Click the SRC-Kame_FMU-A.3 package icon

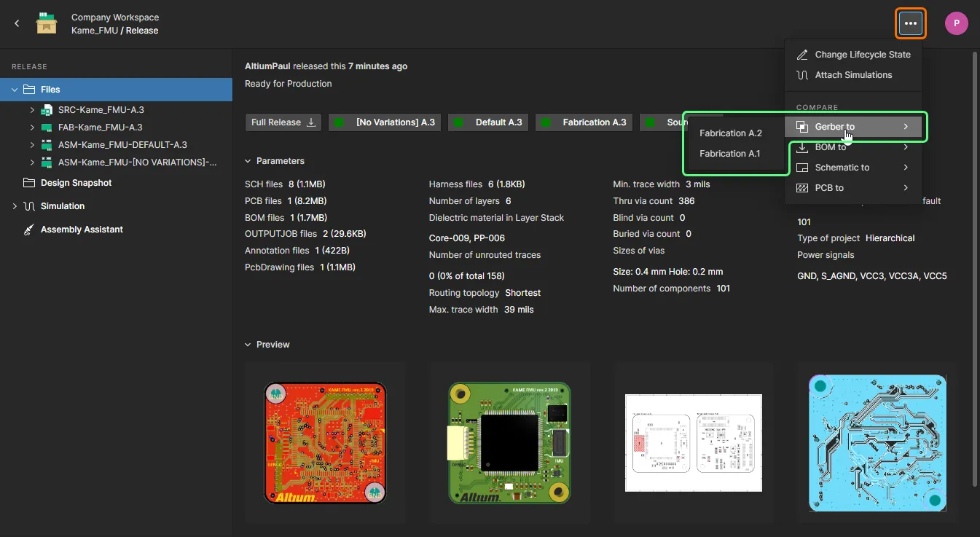tap(47, 110)
